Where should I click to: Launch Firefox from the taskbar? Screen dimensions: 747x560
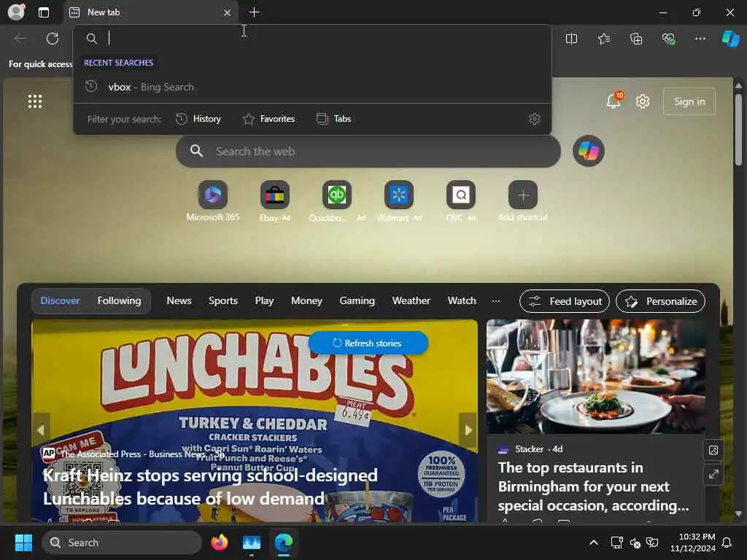(219, 542)
